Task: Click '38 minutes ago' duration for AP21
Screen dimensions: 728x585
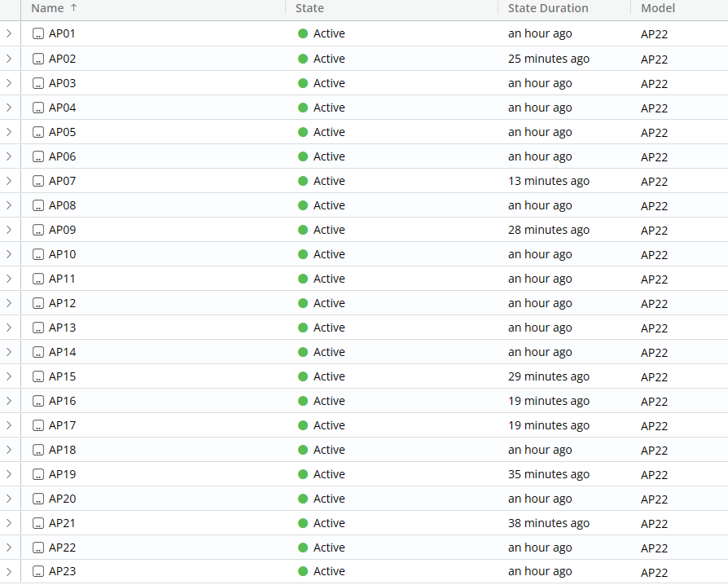Action: point(549,523)
